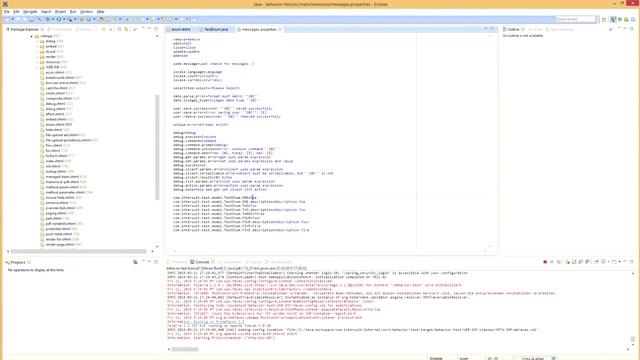640x360 pixels.
Task: Click the Console horizontal scrollbar thumb
Action: (x=185, y=349)
